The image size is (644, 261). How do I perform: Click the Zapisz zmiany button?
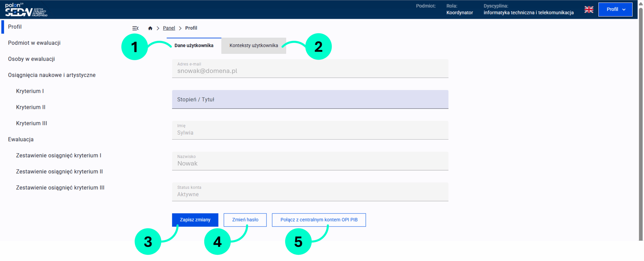195,220
